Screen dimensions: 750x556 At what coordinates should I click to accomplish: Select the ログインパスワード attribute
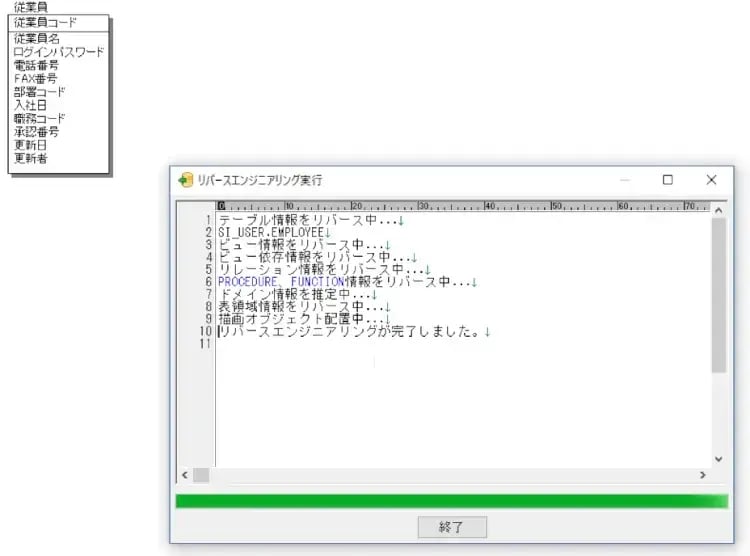[x=58, y=51]
